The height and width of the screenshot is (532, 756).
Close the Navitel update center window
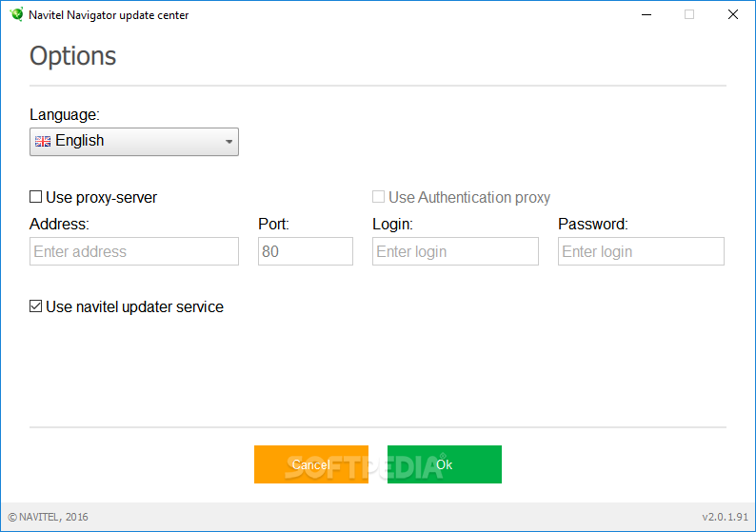point(733,14)
